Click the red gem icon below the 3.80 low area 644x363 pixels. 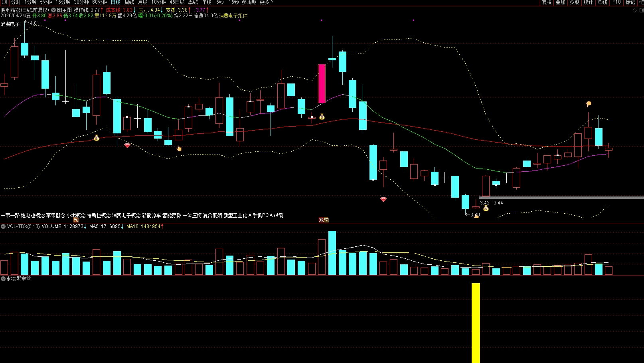[x=383, y=199]
